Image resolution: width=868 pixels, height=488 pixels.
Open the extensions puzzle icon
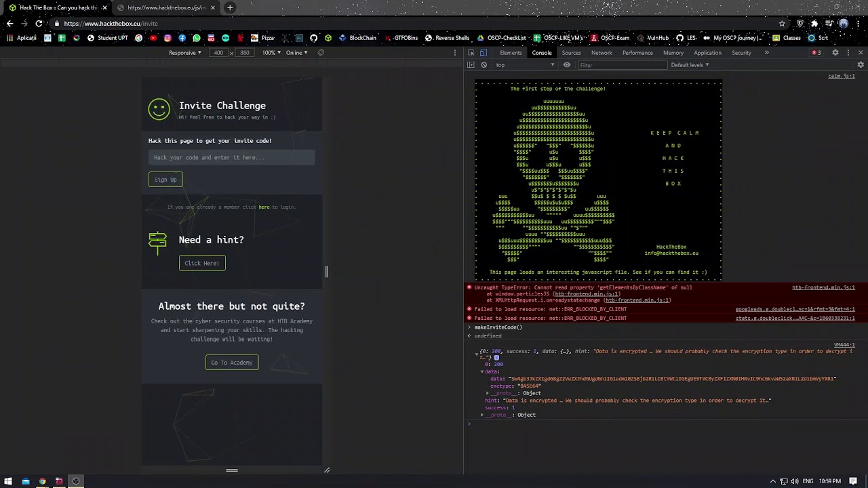coord(814,23)
